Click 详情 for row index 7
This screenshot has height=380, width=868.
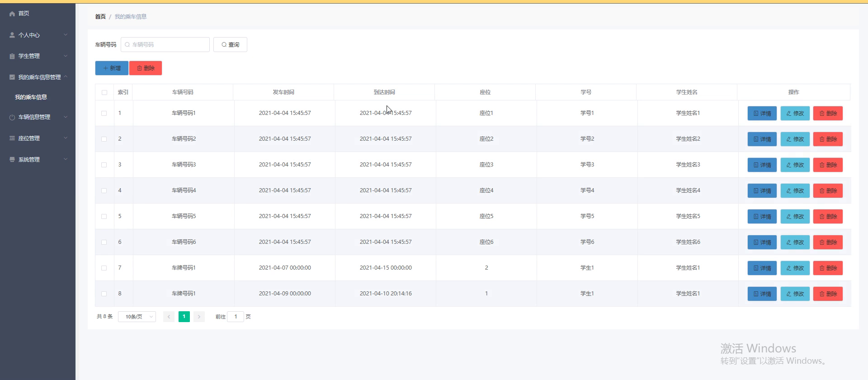762,268
